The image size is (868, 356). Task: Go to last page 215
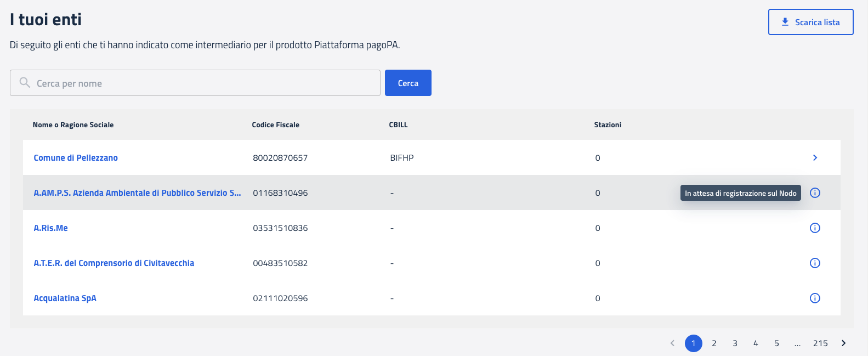pos(820,343)
